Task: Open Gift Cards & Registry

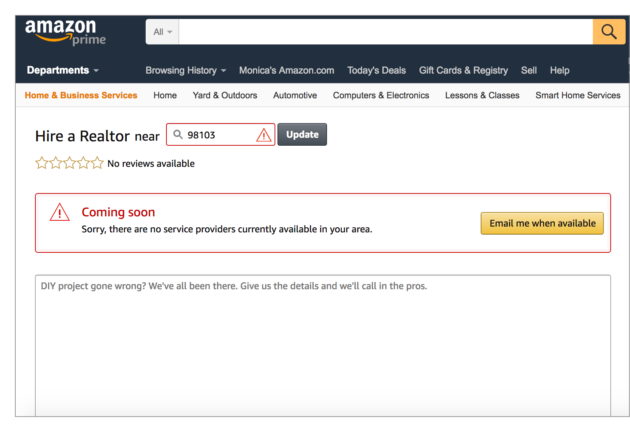Action: 463,70
